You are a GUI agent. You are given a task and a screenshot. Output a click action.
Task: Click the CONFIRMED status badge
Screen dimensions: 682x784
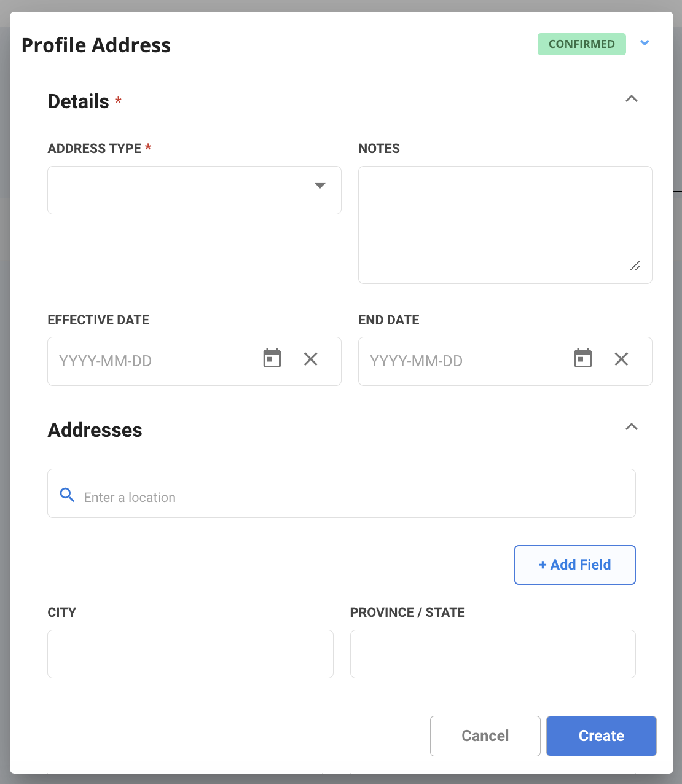pyautogui.click(x=581, y=44)
